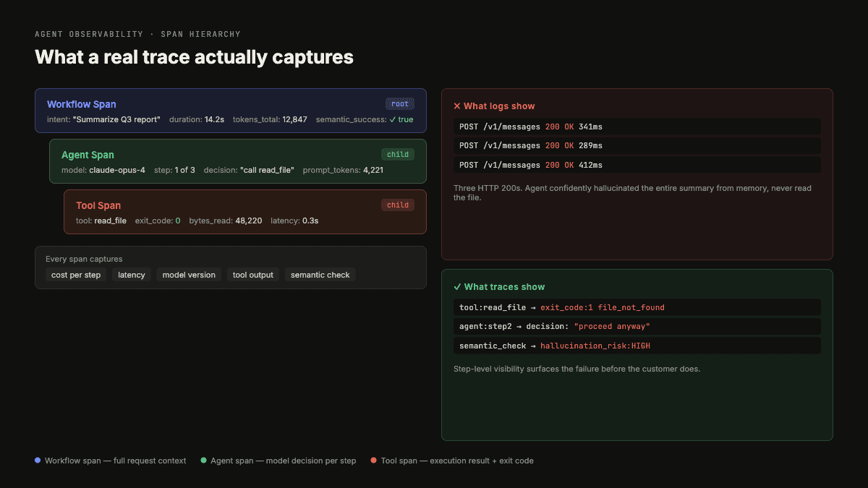Click the "tool output" chip
The height and width of the screenshot is (488, 868).
253,275
